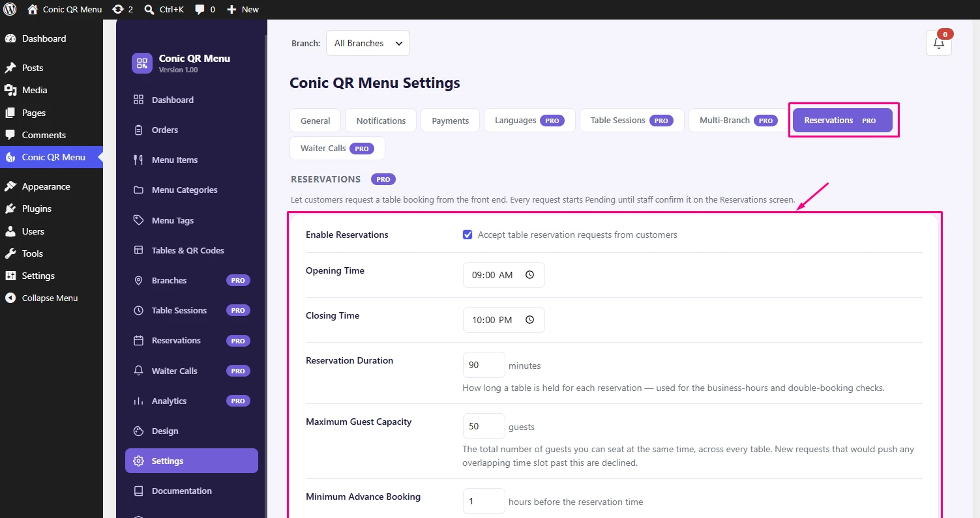The image size is (980, 518).
Task: Click the Menu Categories folder icon
Action: (x=138, y=190)
